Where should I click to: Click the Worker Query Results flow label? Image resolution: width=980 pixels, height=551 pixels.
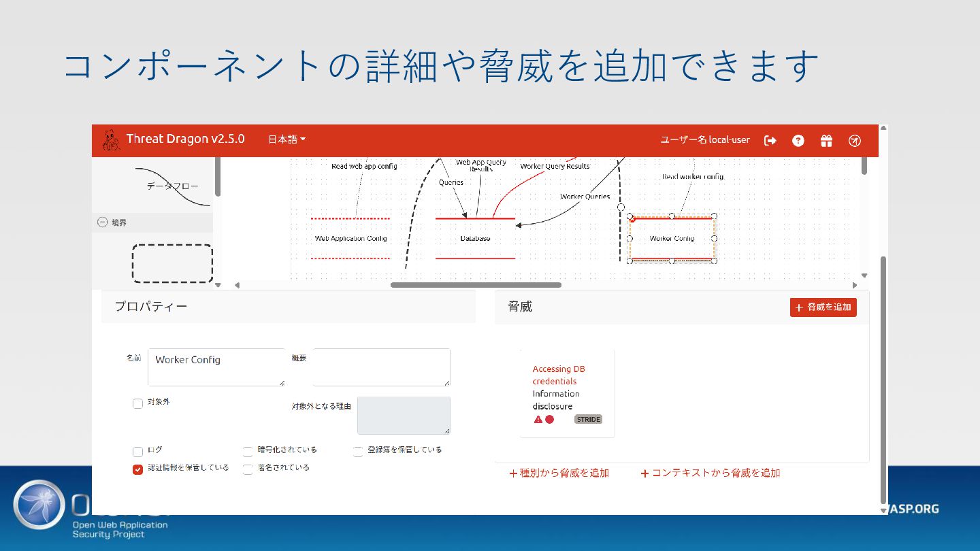click(555, 166)
